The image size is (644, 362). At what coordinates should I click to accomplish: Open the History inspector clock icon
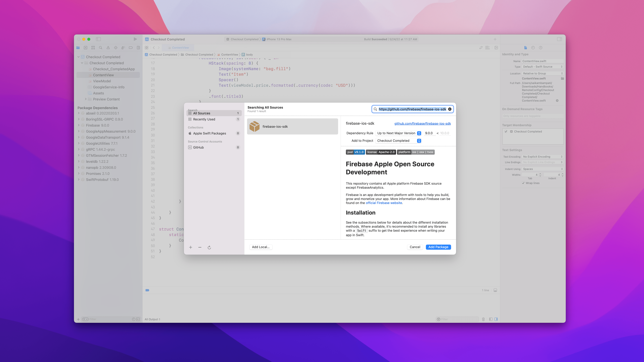[533, 48]
